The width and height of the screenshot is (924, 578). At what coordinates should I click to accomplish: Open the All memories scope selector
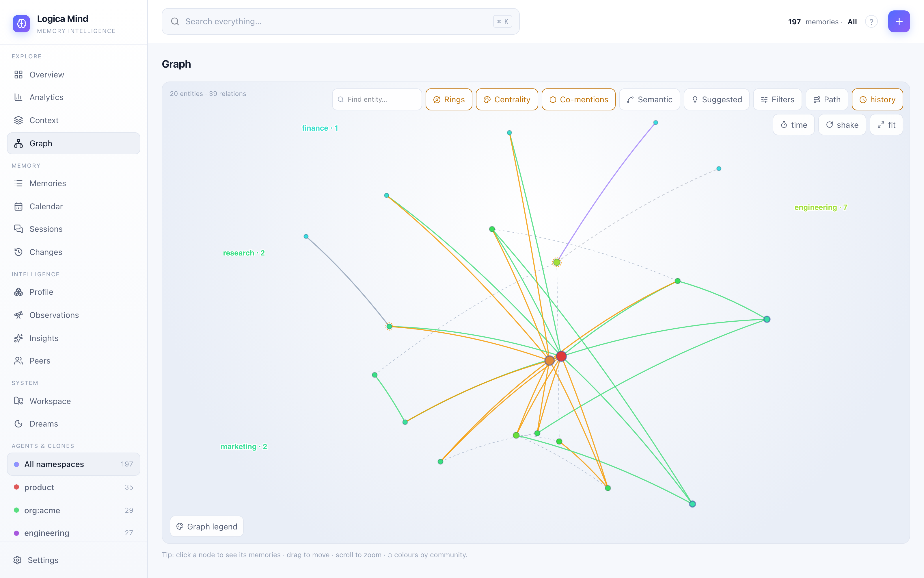[852, 22]
